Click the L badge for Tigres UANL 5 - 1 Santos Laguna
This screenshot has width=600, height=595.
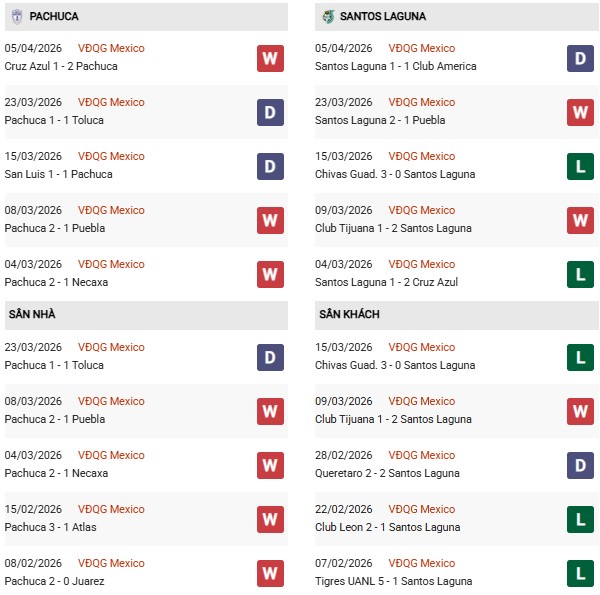coord(580,573)
